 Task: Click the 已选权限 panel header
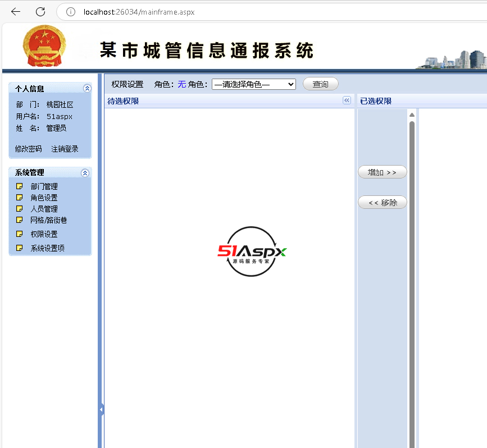tap(422, 101)
